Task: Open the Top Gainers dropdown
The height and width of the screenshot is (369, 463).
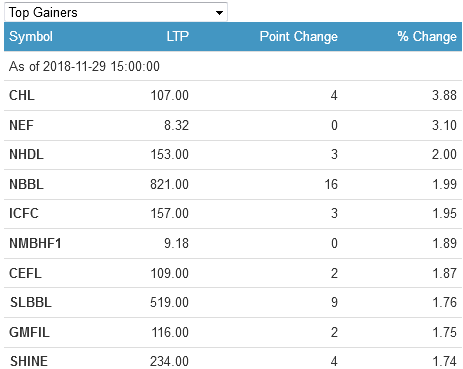Action: (x=116, y=12)
